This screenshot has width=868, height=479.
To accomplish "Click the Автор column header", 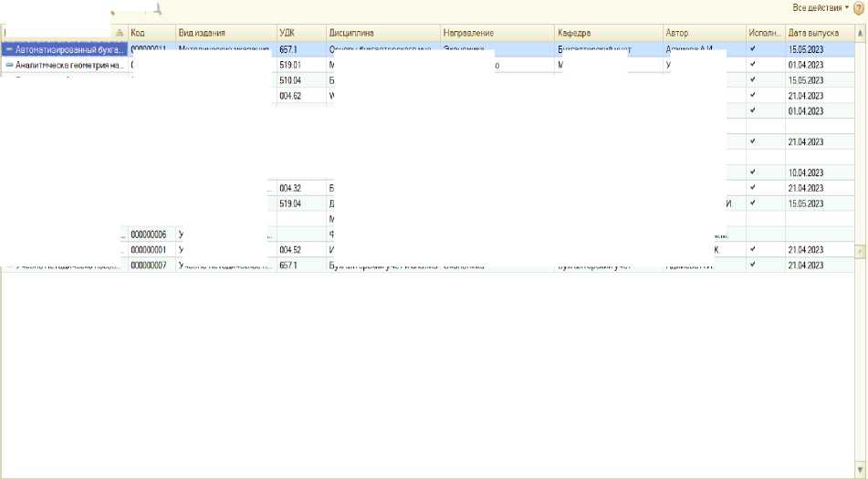I will click(x=703, y=33).
